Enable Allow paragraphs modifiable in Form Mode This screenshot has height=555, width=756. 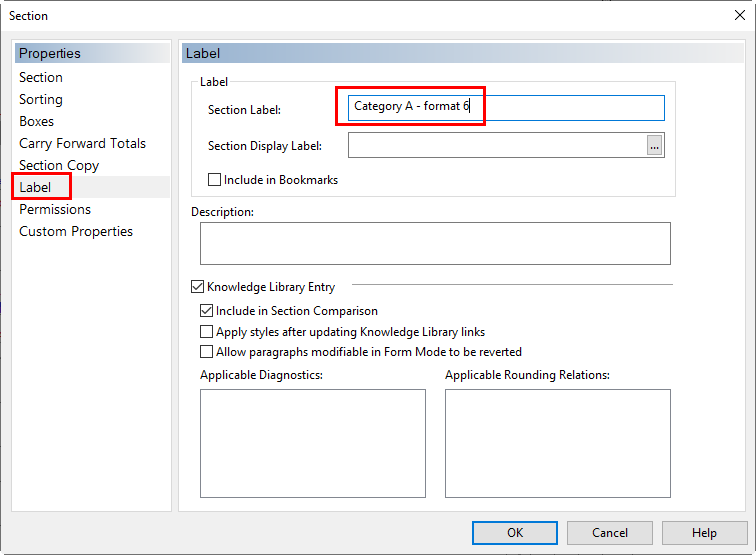coord(206,352)
